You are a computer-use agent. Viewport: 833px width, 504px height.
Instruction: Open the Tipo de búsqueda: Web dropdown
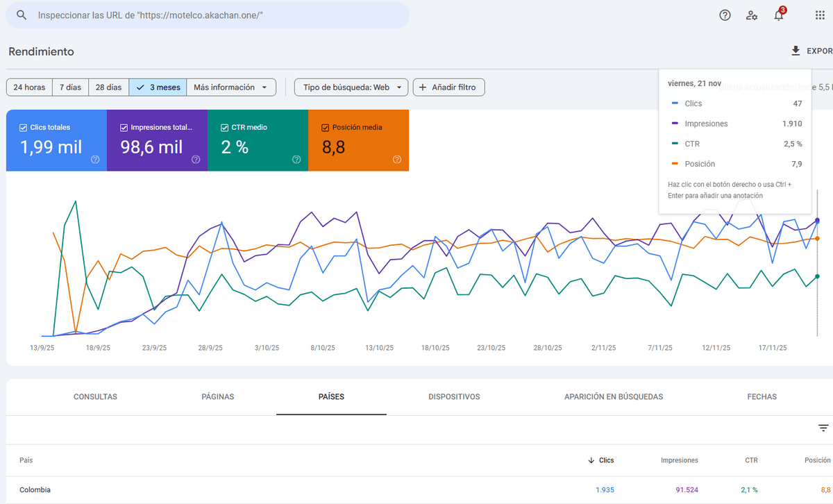(351, 87)
